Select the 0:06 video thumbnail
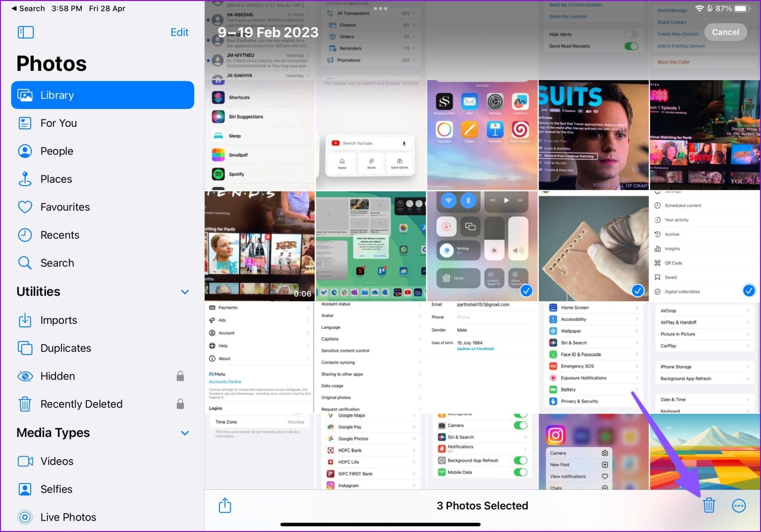This screenshot has width=761, height=532. point(260,246)
